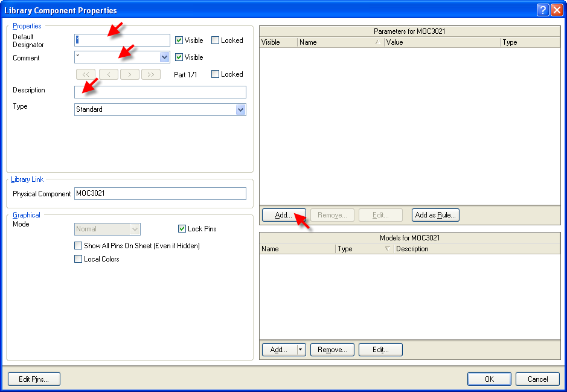The width and height of the screenshot is (567, 392).
Task: Toggle Comment Visible checkbox
Action: coord(179,57)
